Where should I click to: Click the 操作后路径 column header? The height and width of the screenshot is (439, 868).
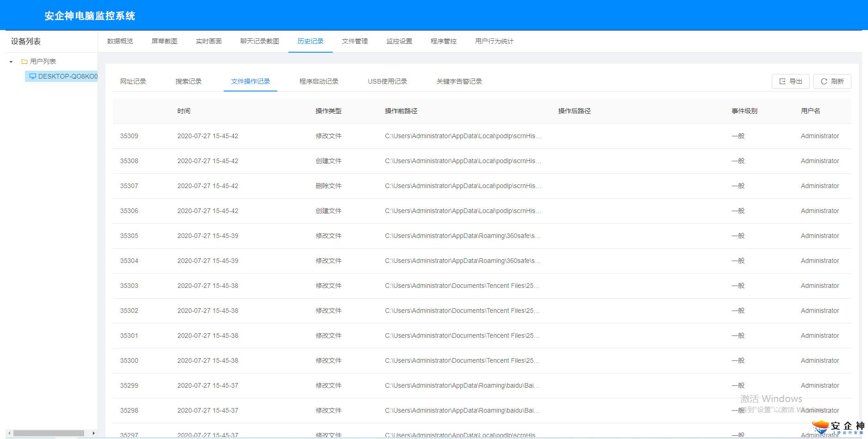[x=575, y=111]
